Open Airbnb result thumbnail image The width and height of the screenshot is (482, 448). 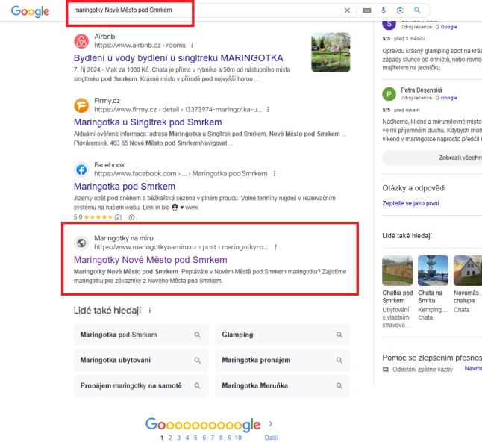click(x=331, y=52)
